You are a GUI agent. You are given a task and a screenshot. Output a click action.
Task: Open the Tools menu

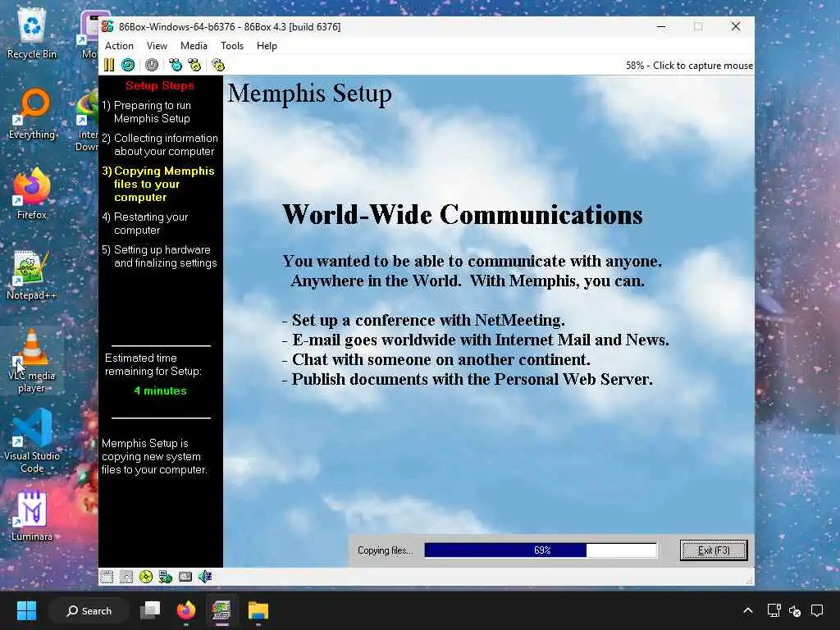232,46
